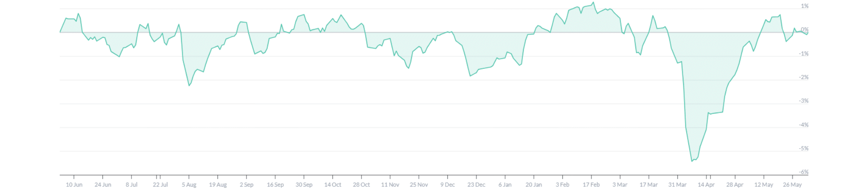Click the 0% baseline axis label
This screenshot has height=195, width=868.
click(805, 29)
